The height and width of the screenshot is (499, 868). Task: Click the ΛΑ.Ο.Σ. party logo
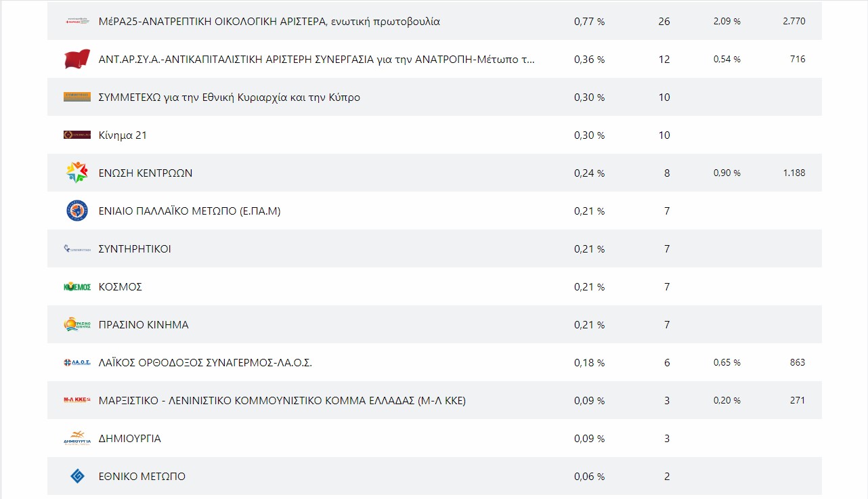click(x=77, y=363)
